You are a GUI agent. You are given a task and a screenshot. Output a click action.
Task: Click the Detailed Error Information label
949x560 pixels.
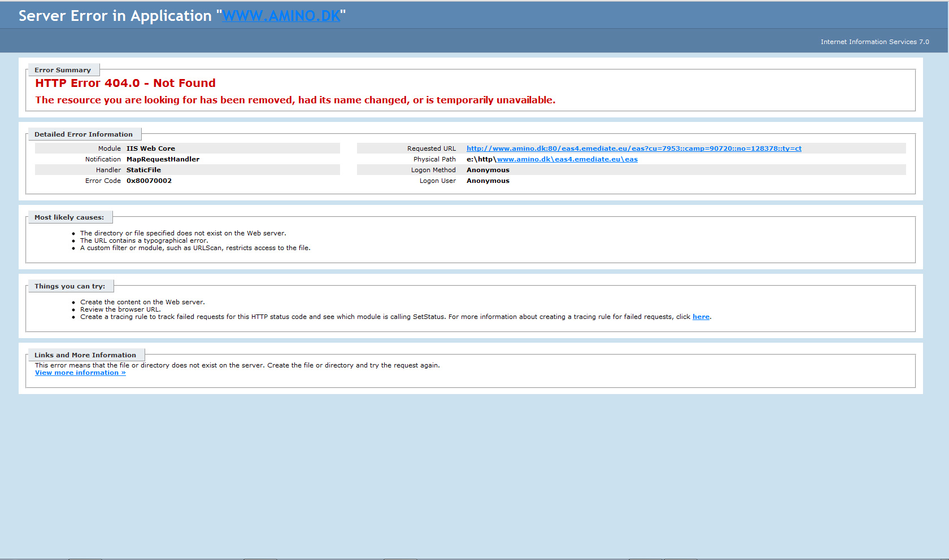click(84, 134)
